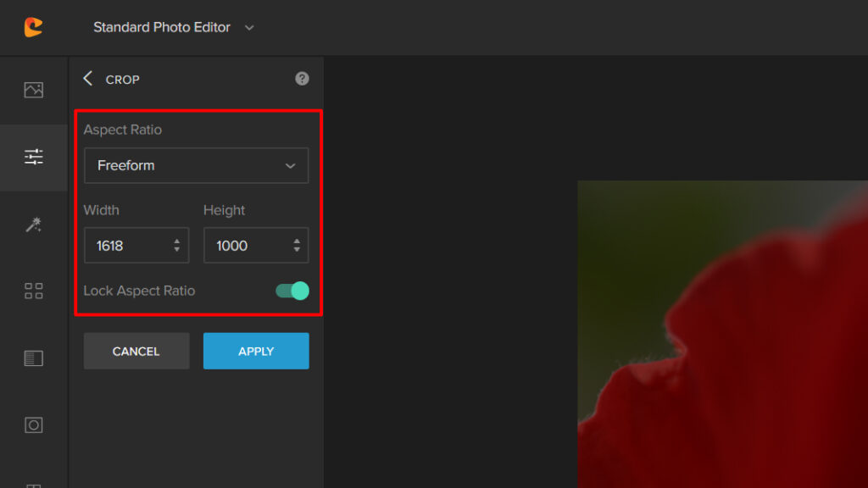Viewport: 868px width, 488px height.
Task: Open crop help question mark
Action: pos(302,79)
